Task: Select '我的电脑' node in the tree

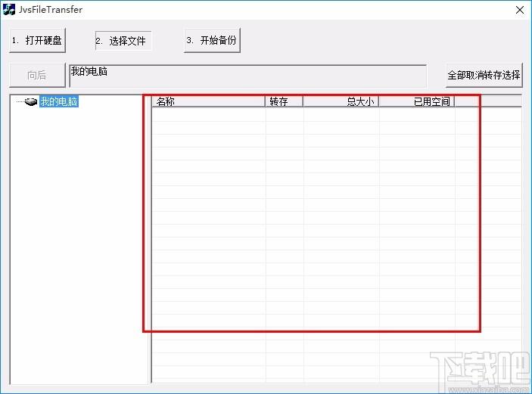Action: [x=59, y=101]
